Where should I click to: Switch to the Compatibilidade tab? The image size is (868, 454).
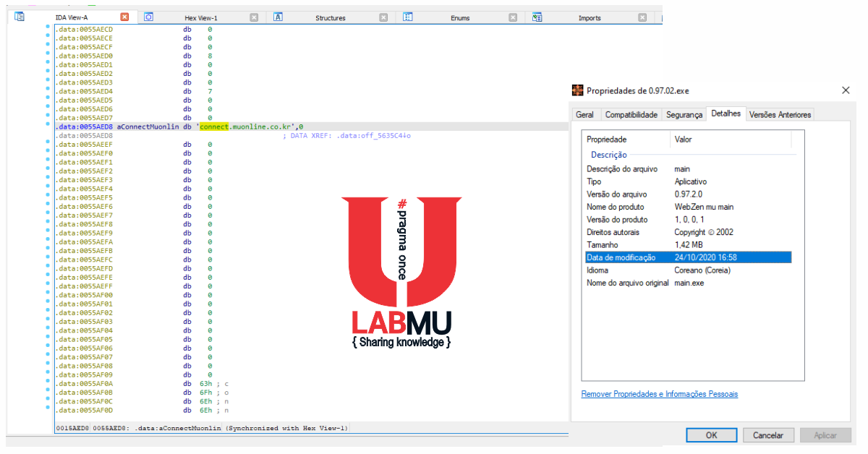pyautogui.click(x=631, y=114)
